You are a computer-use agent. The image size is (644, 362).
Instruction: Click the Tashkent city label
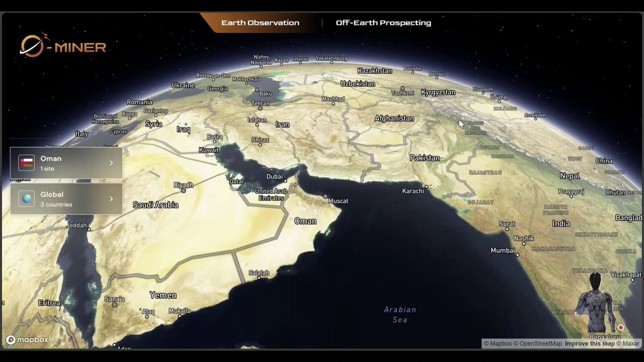pos(403,93)
